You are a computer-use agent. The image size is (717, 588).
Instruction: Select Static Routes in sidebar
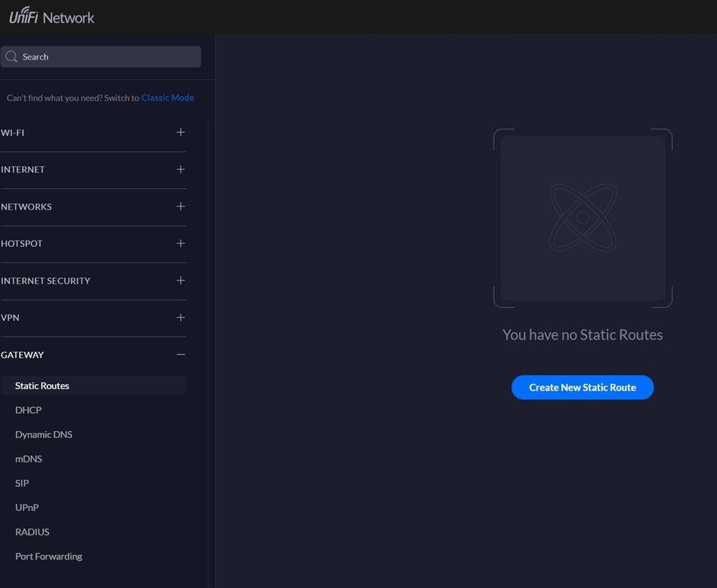[42, 386]
